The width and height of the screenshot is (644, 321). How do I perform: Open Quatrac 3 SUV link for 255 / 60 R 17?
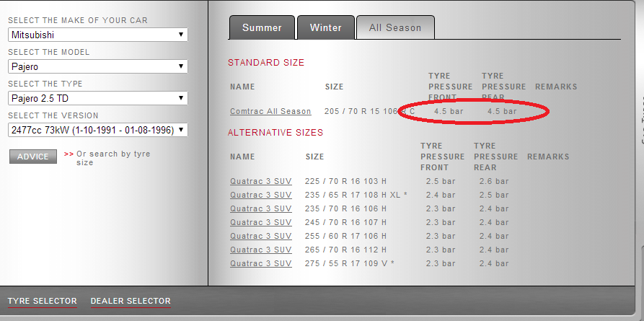(261, 236)
